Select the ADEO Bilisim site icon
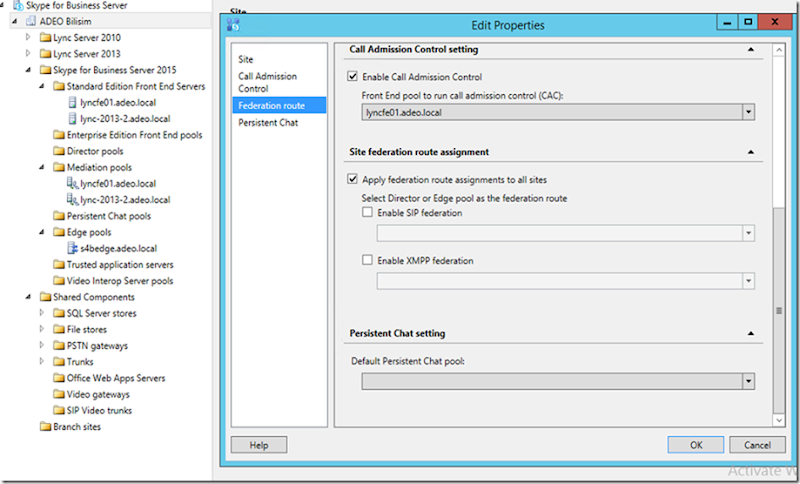 pyautogui.click(x=31, y=21)
